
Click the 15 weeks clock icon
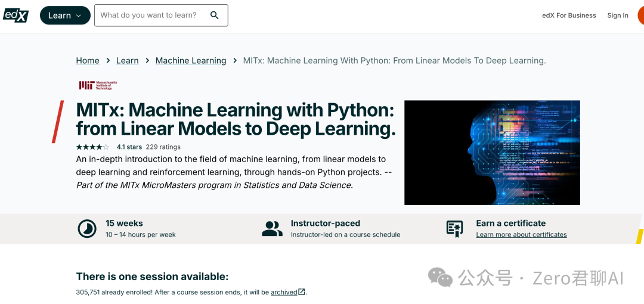coord(86,228)
